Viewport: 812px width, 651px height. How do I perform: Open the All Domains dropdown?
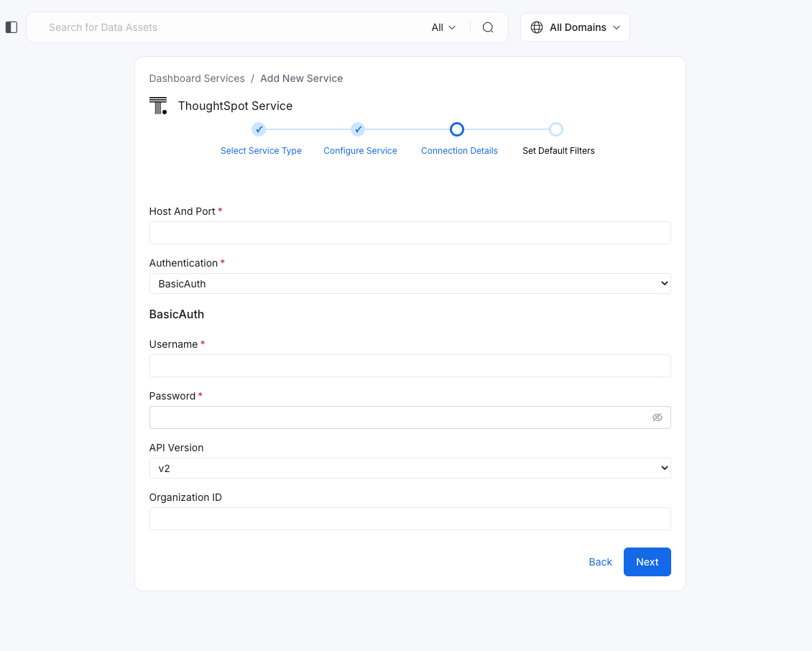[x=575, y=27]
